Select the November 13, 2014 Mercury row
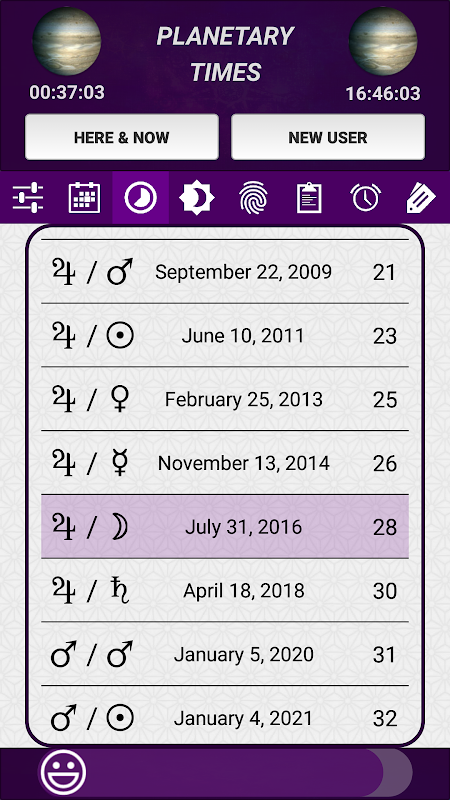The image size is (450, 800). click(x=225, y=463)
